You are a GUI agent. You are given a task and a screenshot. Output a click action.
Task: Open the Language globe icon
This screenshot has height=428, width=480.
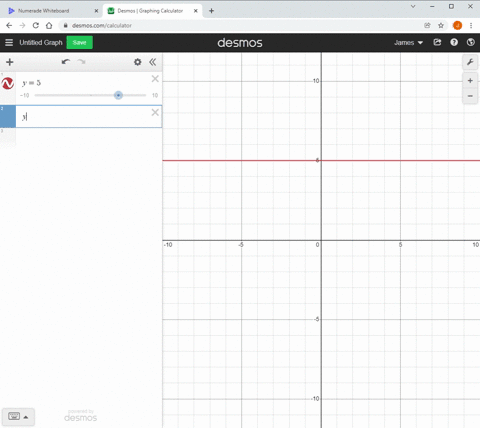pos(471,42)
